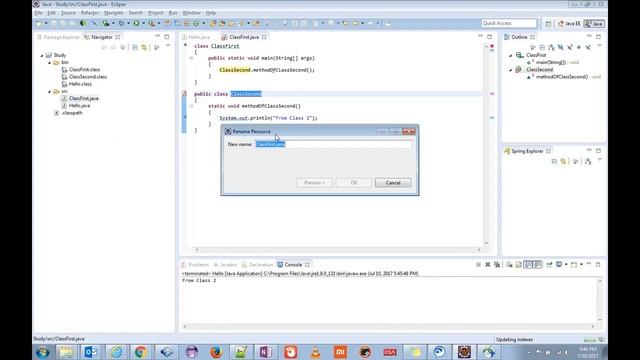Open the Source menu
This screenshot has height=360, width=640.
pyautogui.click(x=68, y=13)
